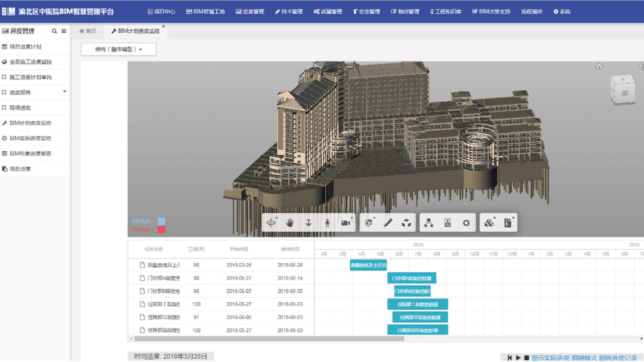Open the 进度管理 top menu
This screenshot has width=644, height=362.
tap(250, 11)
